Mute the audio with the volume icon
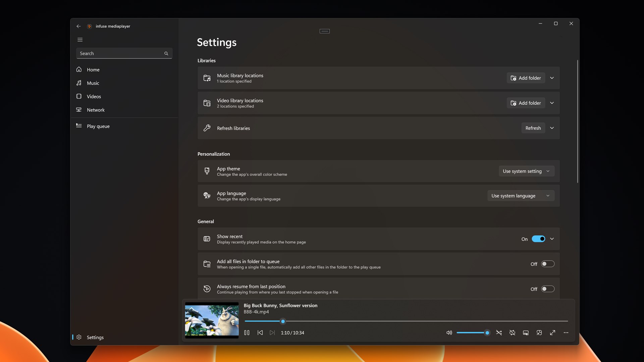Viewport: 644px width, 362px height. pos(449,333)
